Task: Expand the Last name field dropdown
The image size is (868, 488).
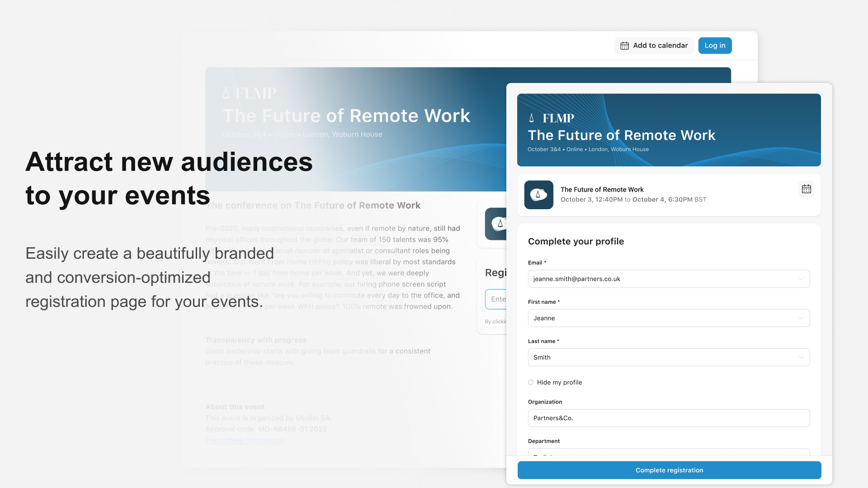Action: pyautogui.click(x=801, y=357)
